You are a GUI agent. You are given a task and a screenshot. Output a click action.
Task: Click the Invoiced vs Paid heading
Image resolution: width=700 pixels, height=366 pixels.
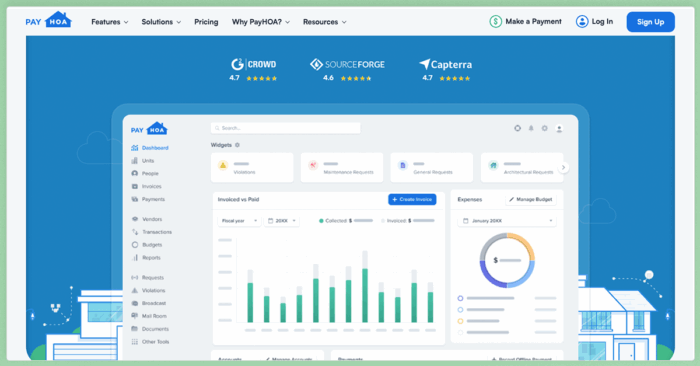click(238, 200)
